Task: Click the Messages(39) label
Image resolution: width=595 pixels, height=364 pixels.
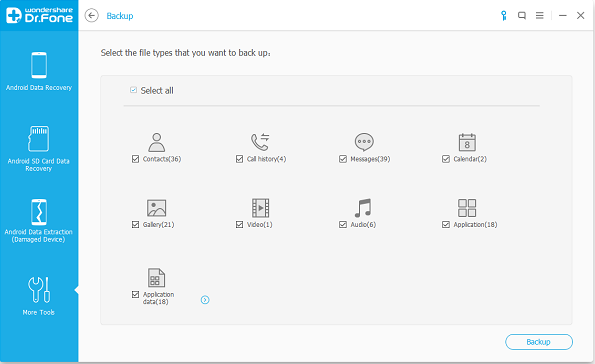Action: point(370,159)
